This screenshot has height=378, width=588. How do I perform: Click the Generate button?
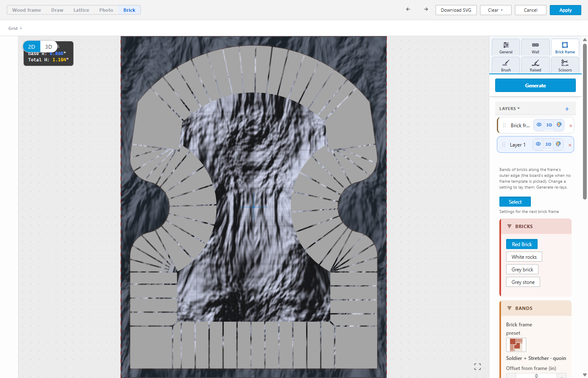(535, 85)
